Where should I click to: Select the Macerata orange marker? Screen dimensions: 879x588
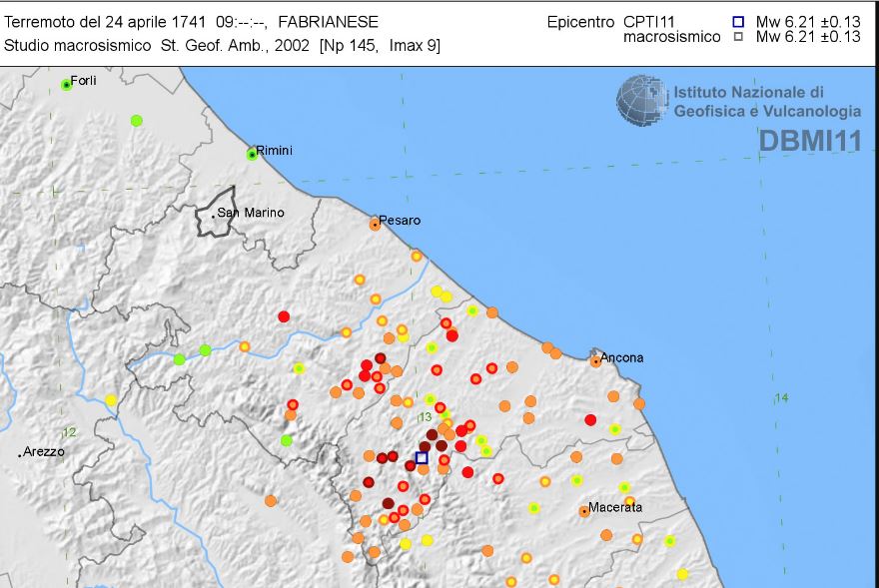584,511
